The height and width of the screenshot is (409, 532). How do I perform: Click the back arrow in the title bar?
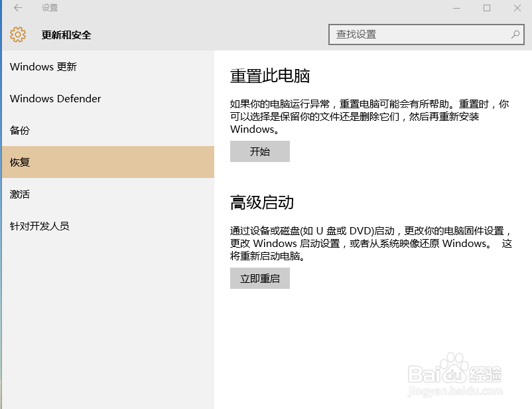pos(17,8)
